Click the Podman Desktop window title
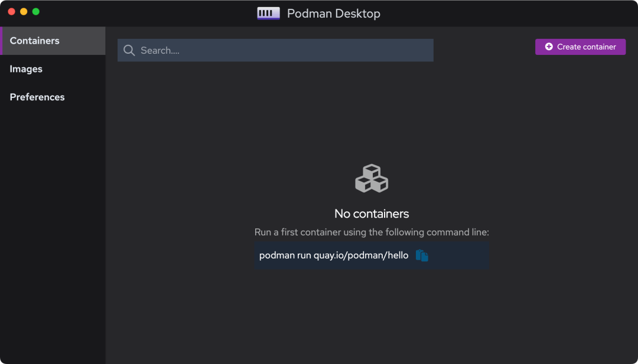Screen dimensions: 638x364 coord(334,14)
